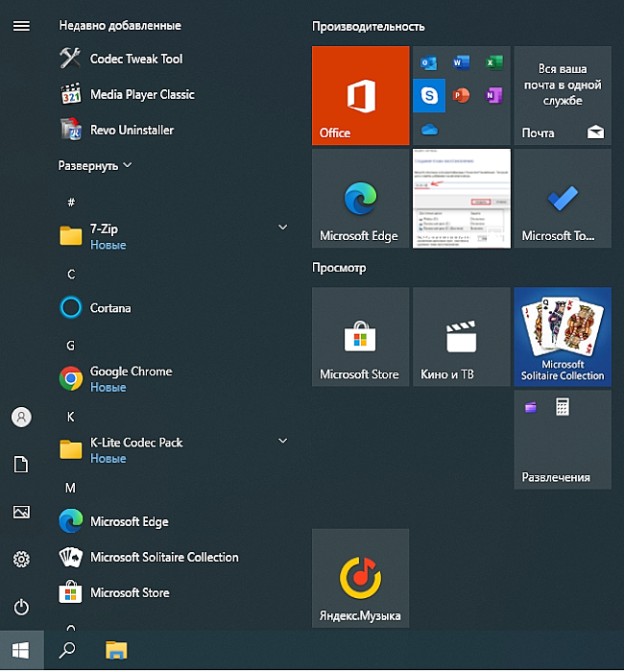
Task: Click the Просмотр group header
Action: tap(339, 268)
